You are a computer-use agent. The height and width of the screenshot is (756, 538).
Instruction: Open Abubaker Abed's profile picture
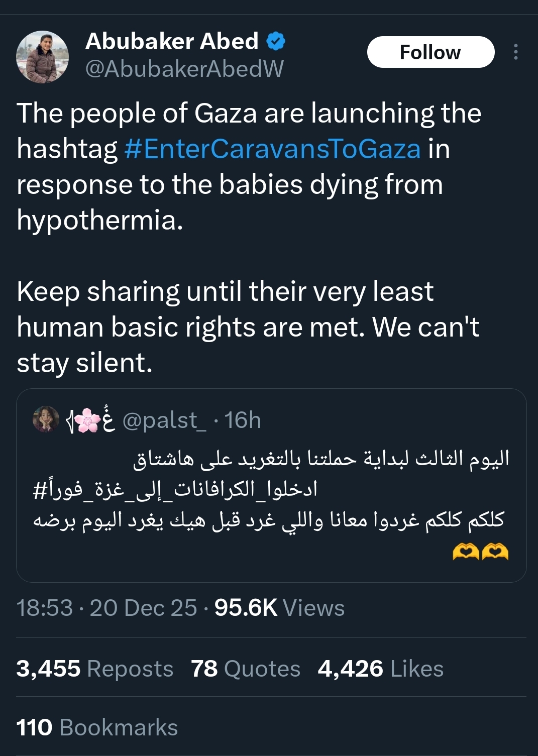[42, 57]
